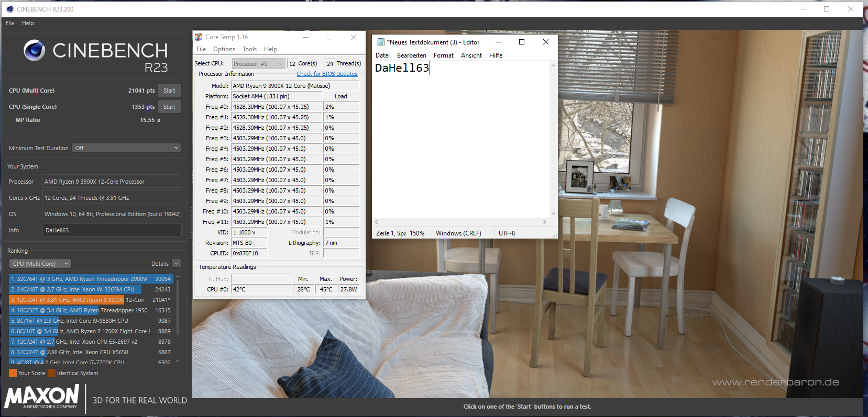Open CPU (Multi Core) ranking dropdown
The image size is (868, 417).
click(40, 264)
